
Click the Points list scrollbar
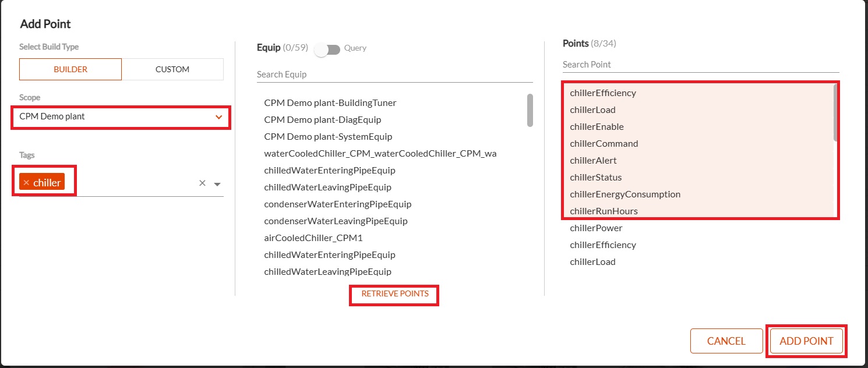click(837, 112)
